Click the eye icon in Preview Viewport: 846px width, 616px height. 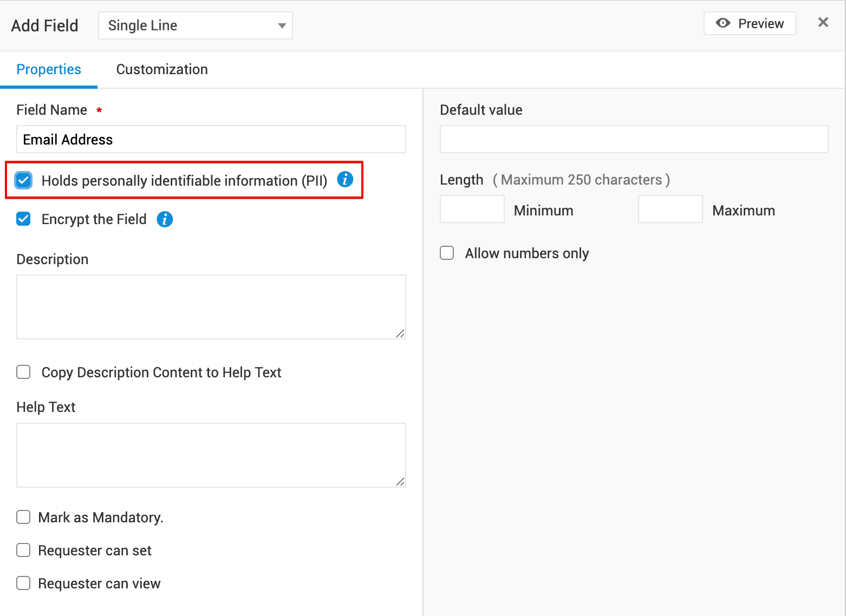(x=723, y=23)
